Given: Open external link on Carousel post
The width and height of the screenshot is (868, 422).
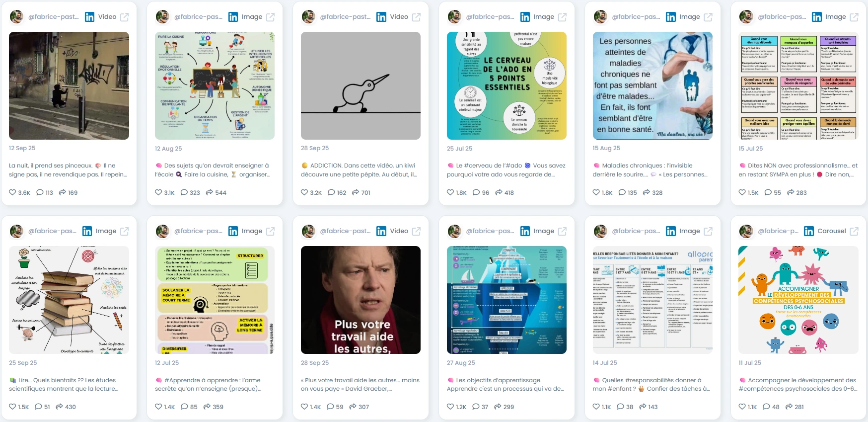Looking at the screenshot, I should (x=854, y=231).
